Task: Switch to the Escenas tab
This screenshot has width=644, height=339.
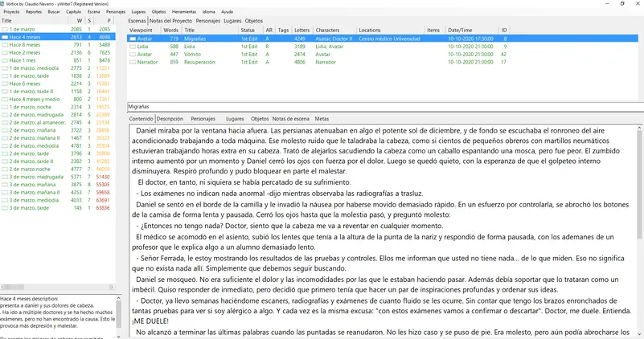Action: click(137, 21)
